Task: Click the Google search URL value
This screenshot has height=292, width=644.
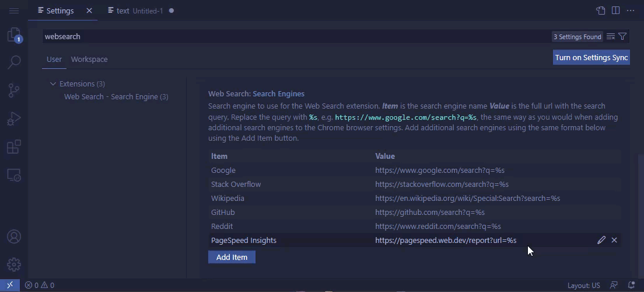Action: coord(439,171)
